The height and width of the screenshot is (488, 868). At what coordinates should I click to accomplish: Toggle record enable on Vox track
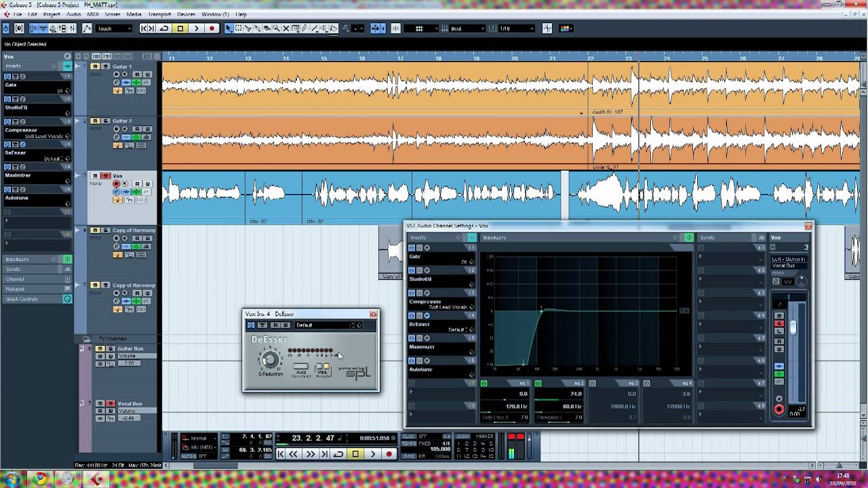[116, 184]
